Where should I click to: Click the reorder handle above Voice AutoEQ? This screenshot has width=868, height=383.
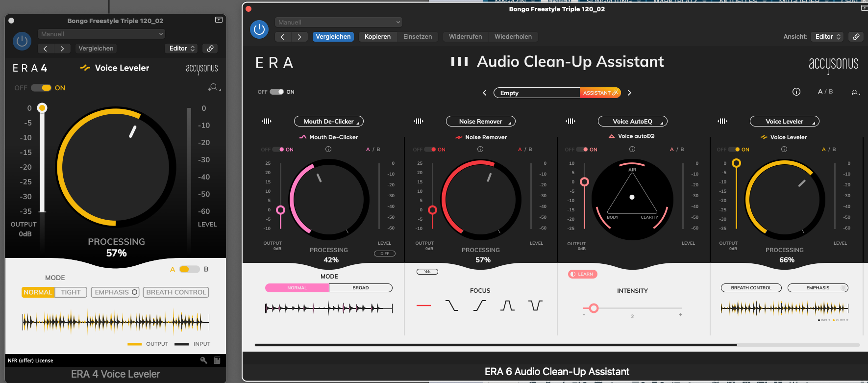pyautogui.click(x=570, y=121)
